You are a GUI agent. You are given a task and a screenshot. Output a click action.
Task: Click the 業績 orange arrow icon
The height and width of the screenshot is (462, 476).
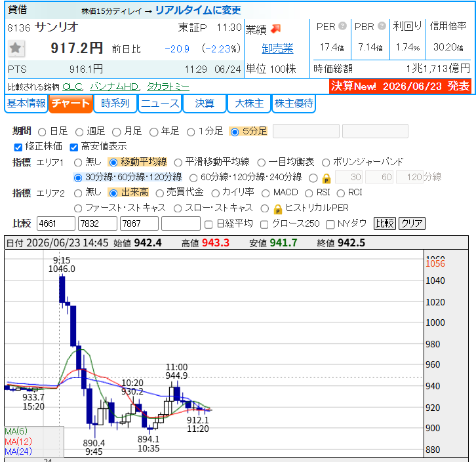276,29
